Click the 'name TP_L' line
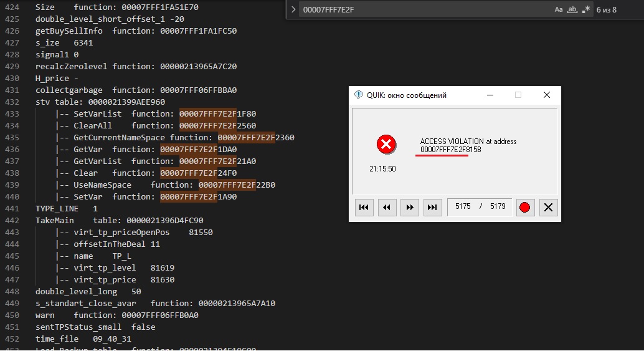The image size is (644, 351). pos(93,256)
